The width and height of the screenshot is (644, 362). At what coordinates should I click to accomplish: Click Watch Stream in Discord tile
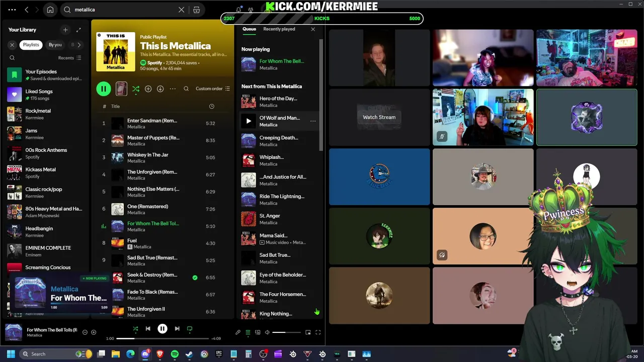point(379,117)
